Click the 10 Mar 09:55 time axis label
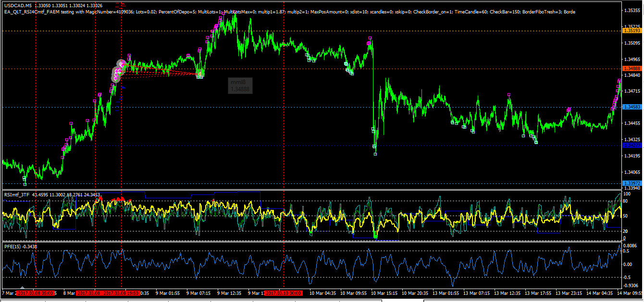Screen dimensions: 644x302 tap(353, 293)
